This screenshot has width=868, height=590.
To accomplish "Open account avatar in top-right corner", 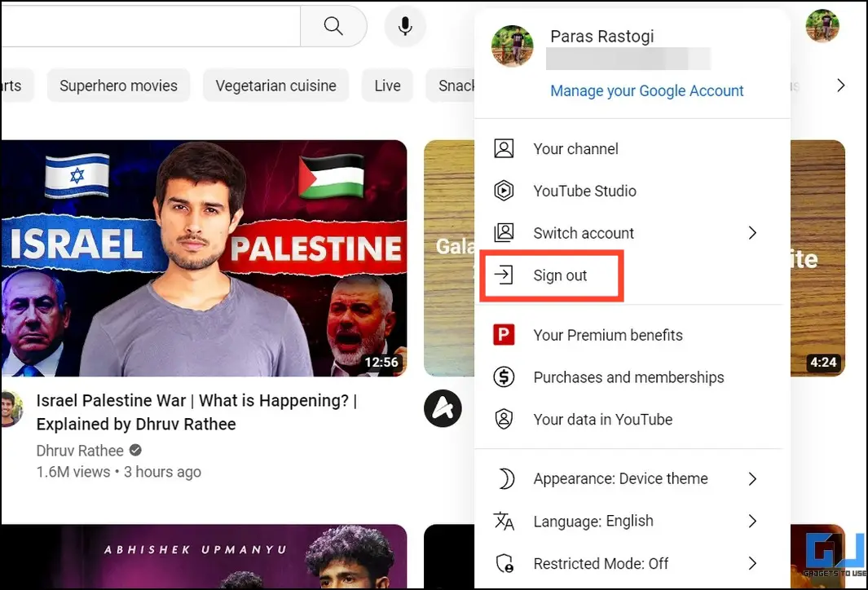I will [822, 25].
